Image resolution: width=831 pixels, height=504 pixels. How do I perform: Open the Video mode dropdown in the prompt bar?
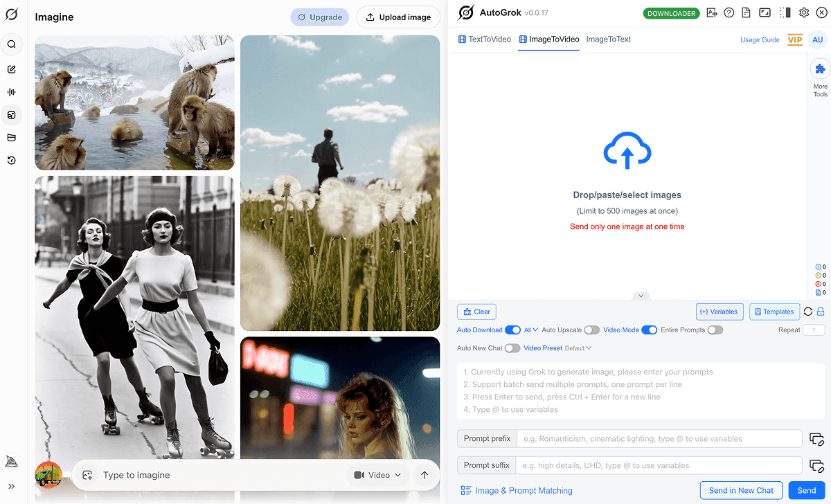coord(377,475)
